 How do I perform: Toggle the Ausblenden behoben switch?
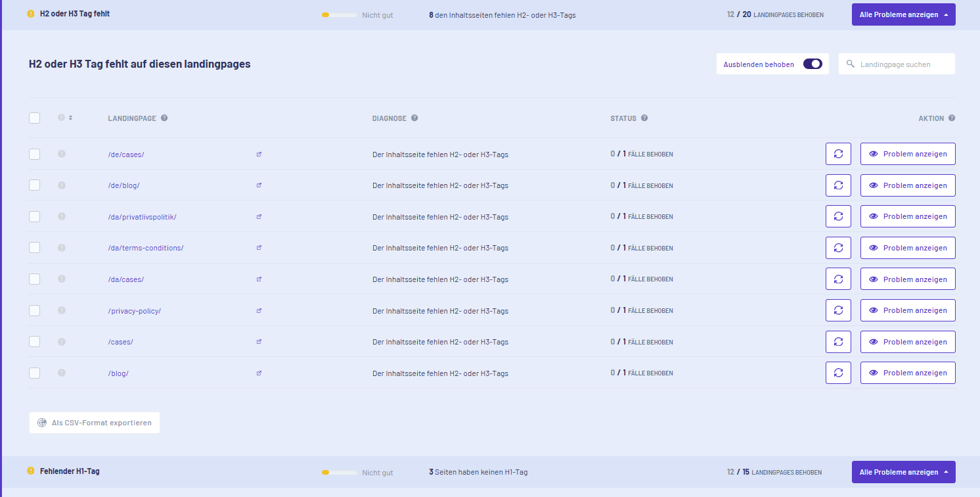click(x=813, y=64)
